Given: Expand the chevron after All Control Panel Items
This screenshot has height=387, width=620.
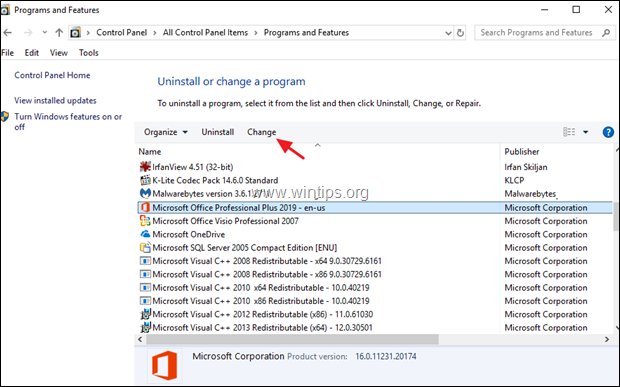Looking at the screenshot, I should (255, 33).
